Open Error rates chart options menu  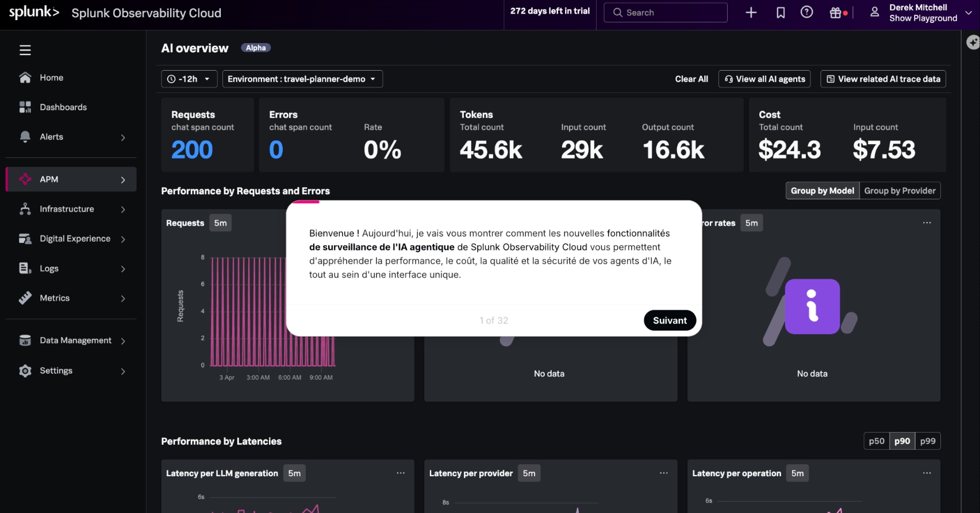(x=927, y=223)
